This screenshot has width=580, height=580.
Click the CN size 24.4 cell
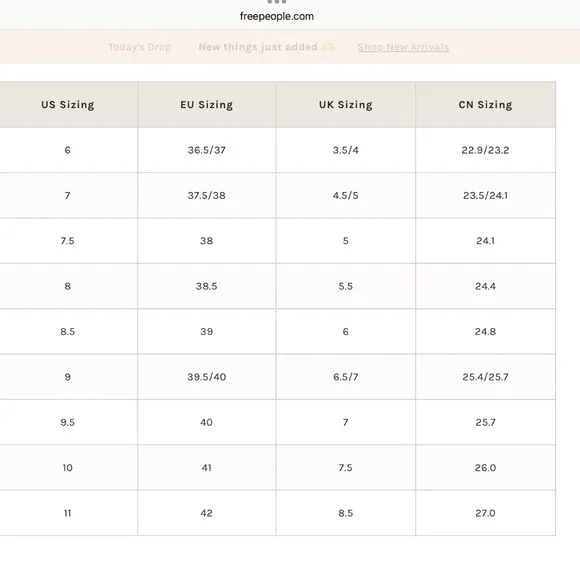coord(485,286)
